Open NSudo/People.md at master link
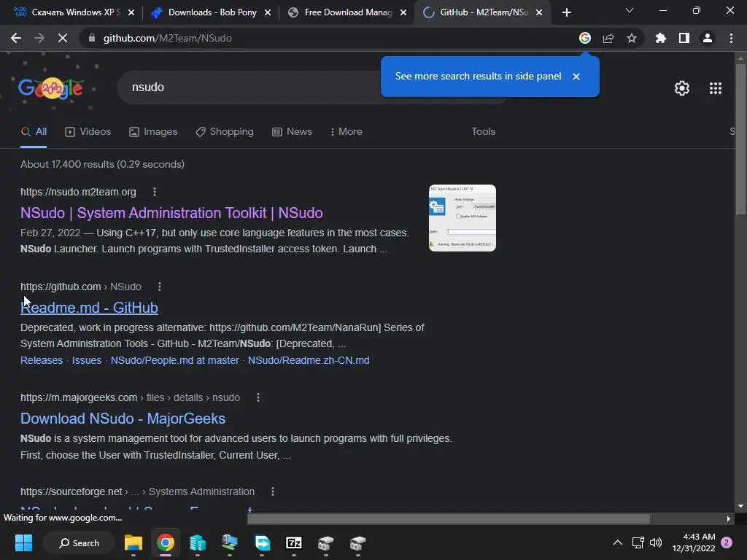Image resolution: width=747 pixels, height=560 pixels. 175,360
